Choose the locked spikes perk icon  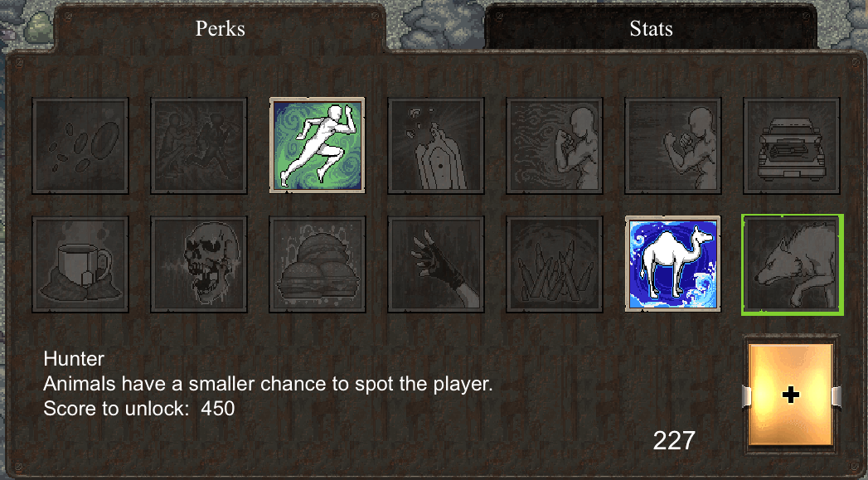554,264
